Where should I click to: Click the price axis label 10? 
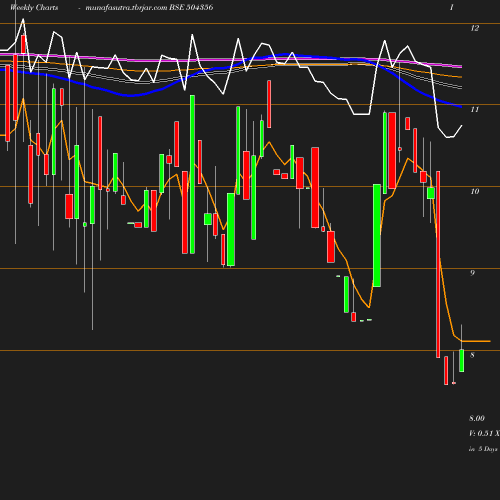[x=475, y=191]
